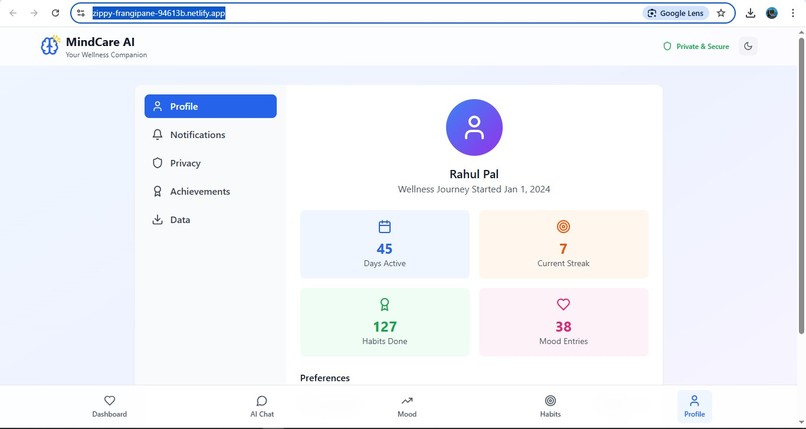
Task: Click the Mood Entries label
Action: coord(563,341)
